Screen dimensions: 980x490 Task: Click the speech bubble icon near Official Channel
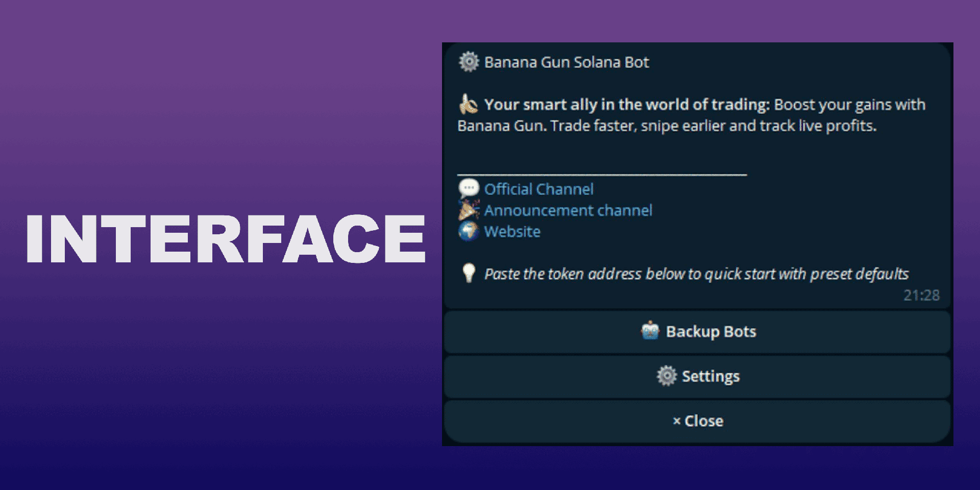click(x=468, y=189)
